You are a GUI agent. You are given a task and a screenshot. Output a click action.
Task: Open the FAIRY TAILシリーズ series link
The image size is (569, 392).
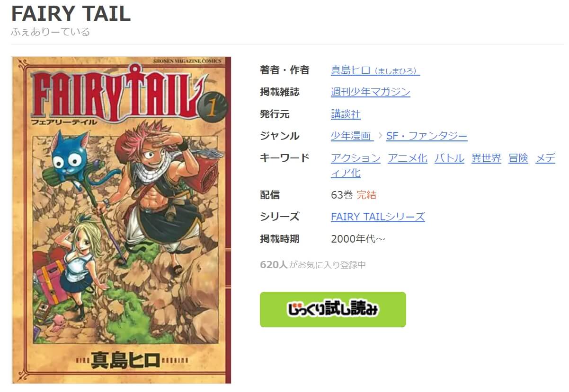coord(378,217)
